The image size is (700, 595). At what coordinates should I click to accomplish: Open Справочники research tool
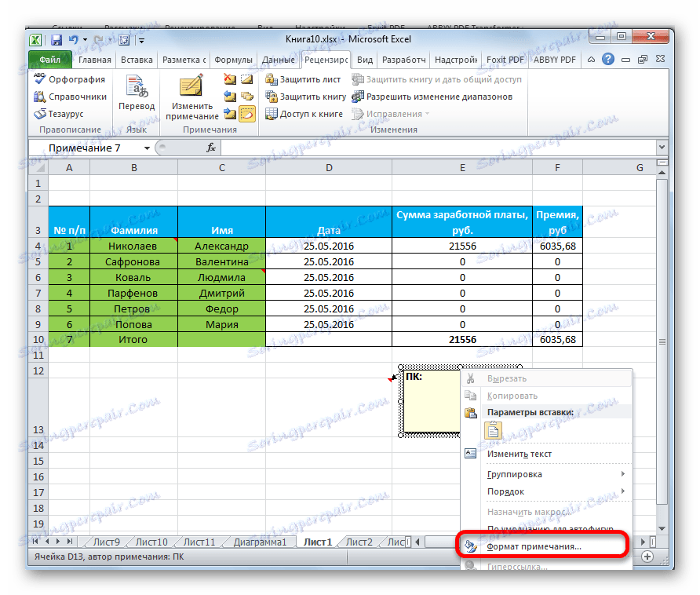[70, 97]
